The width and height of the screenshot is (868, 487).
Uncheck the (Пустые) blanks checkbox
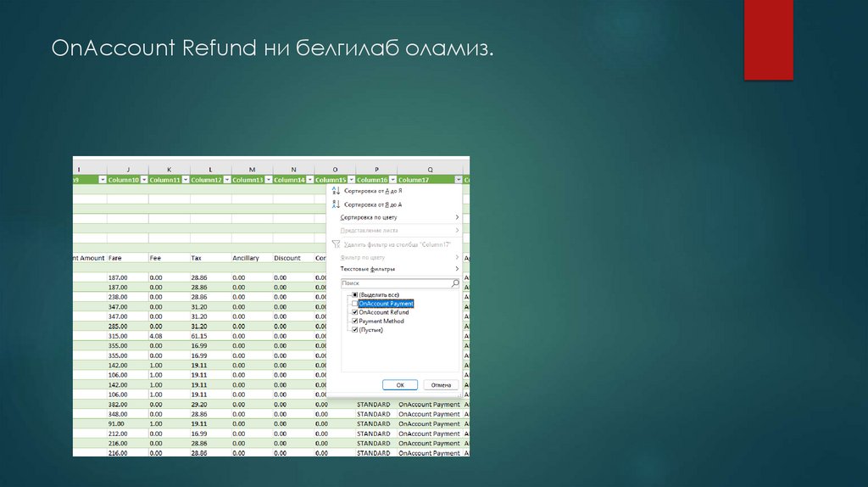[x=355, y=330]
